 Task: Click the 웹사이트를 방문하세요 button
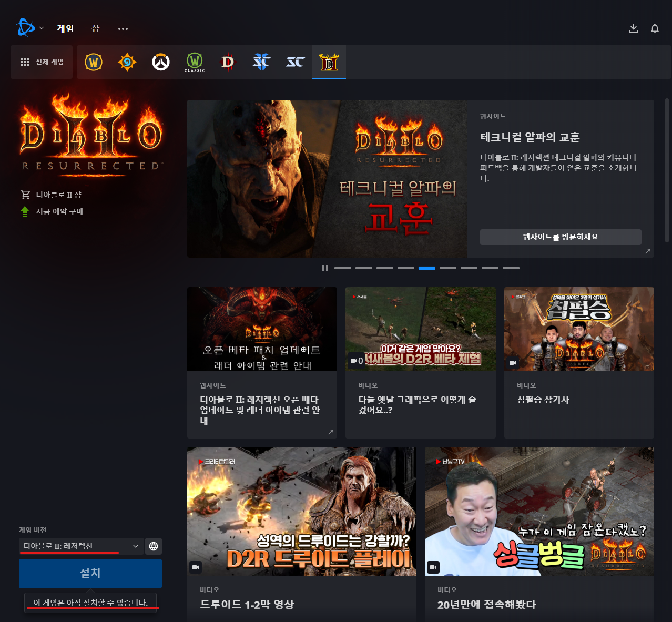(x=561, y=237)
